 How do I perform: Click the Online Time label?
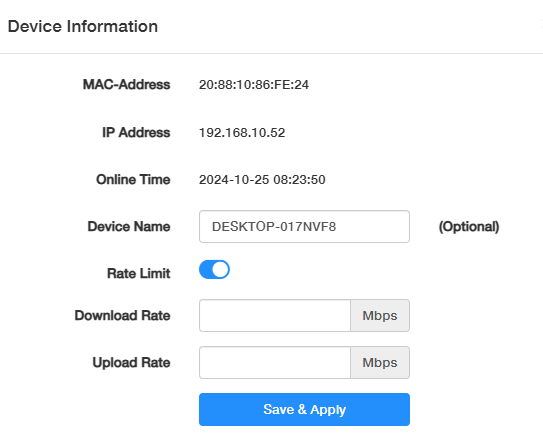[x=133, y=180]
